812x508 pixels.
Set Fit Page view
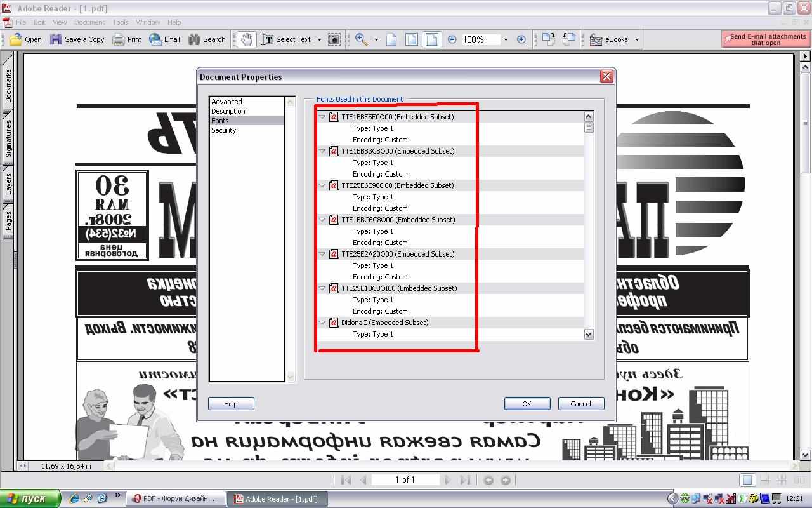click(412, 39)
